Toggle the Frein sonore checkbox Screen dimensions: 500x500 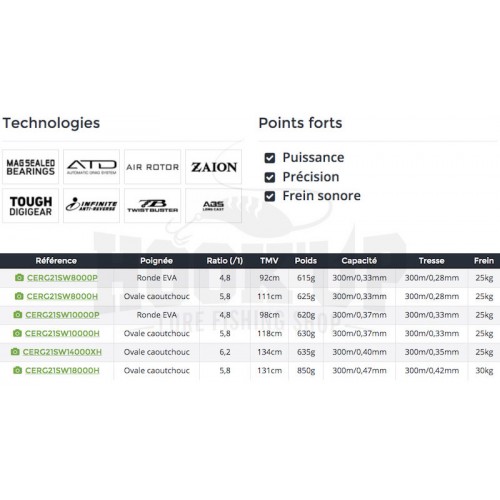pos(270,196)
